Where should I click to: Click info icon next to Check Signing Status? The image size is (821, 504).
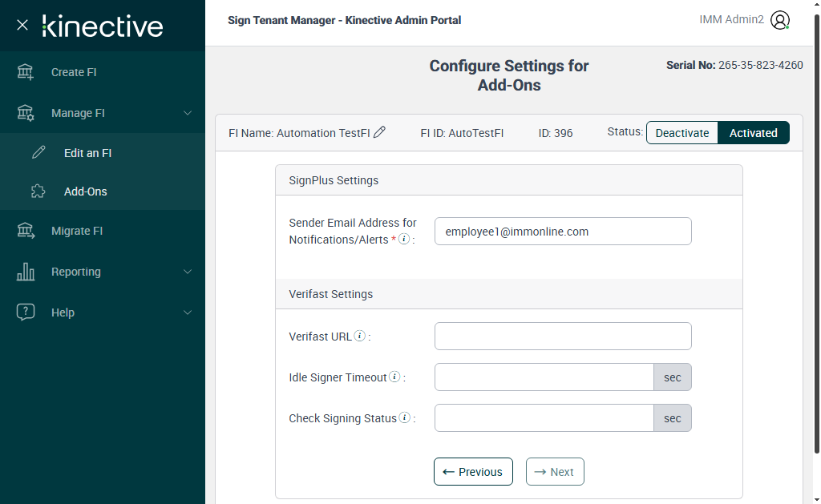[405, 417]
